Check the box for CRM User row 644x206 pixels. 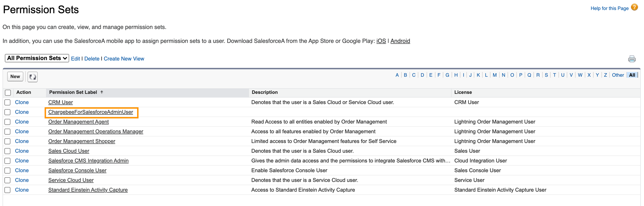(x=8, y=102)
